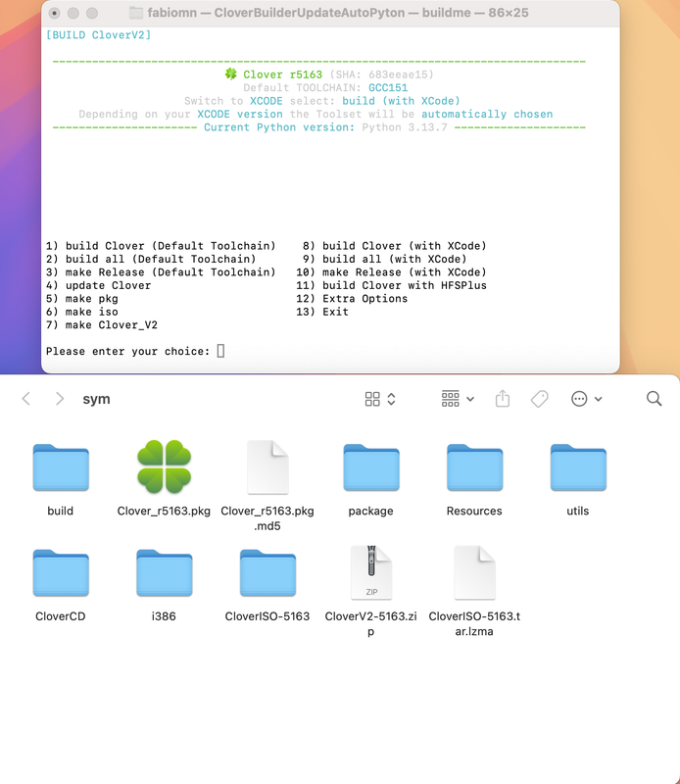Image resolution: width=680 pixels, height=784 pixels.
Task: Click the terminal title folder proxy icon
Action: tap(136, 13)
